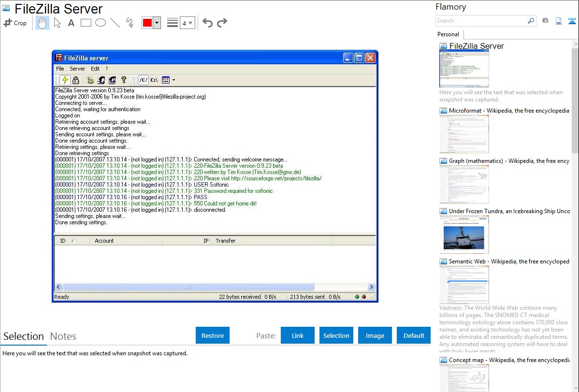Sort by the Account column header

126,241
